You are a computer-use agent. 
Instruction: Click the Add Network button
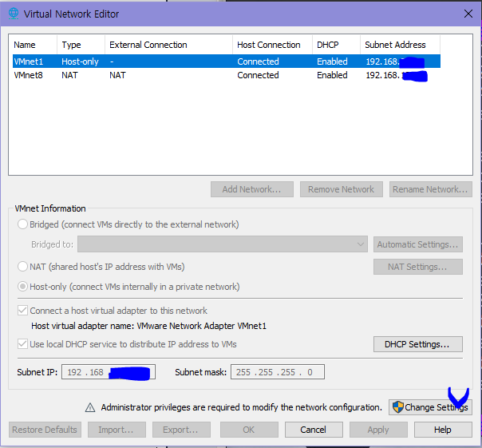tap(252, 189)
